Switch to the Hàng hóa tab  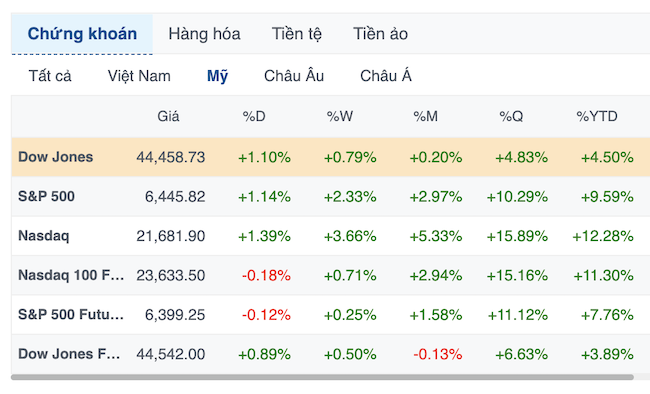pyautogui.click(x=204, y=34)
